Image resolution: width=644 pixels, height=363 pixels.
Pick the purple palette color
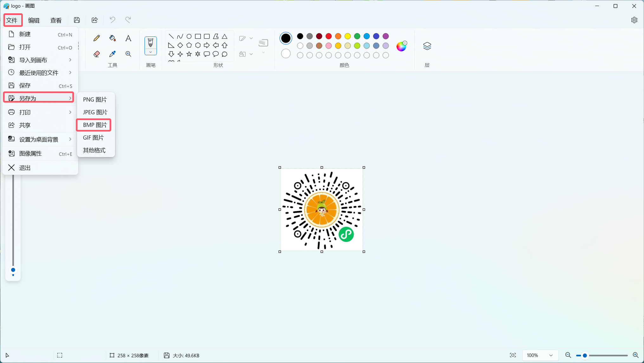pos(386,36)
